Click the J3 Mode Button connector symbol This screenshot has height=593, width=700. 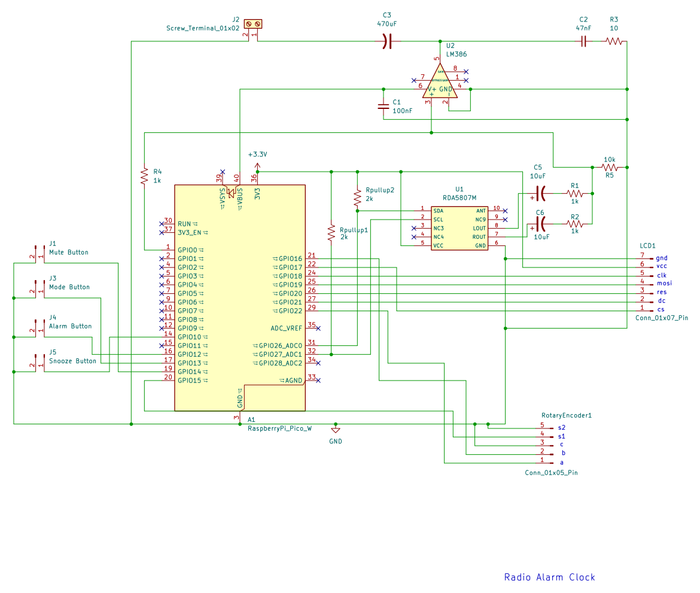point(39,288)
